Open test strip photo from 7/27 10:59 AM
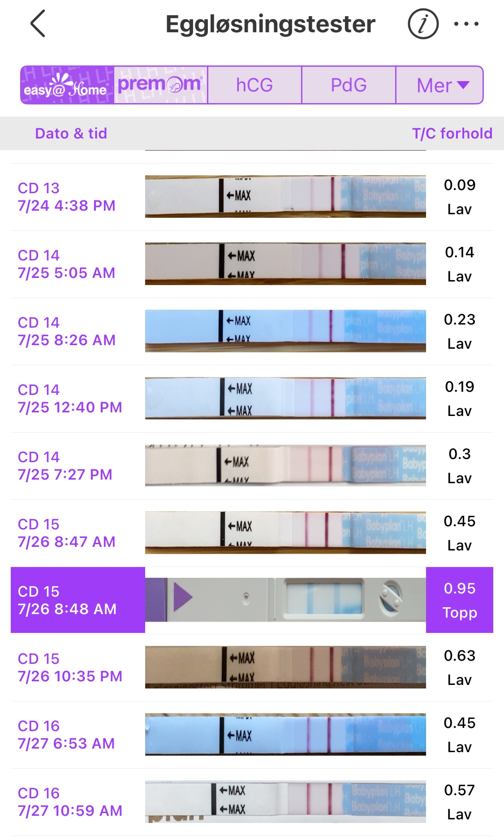Screen dimensions: 504x840 (x=285, y=802)
